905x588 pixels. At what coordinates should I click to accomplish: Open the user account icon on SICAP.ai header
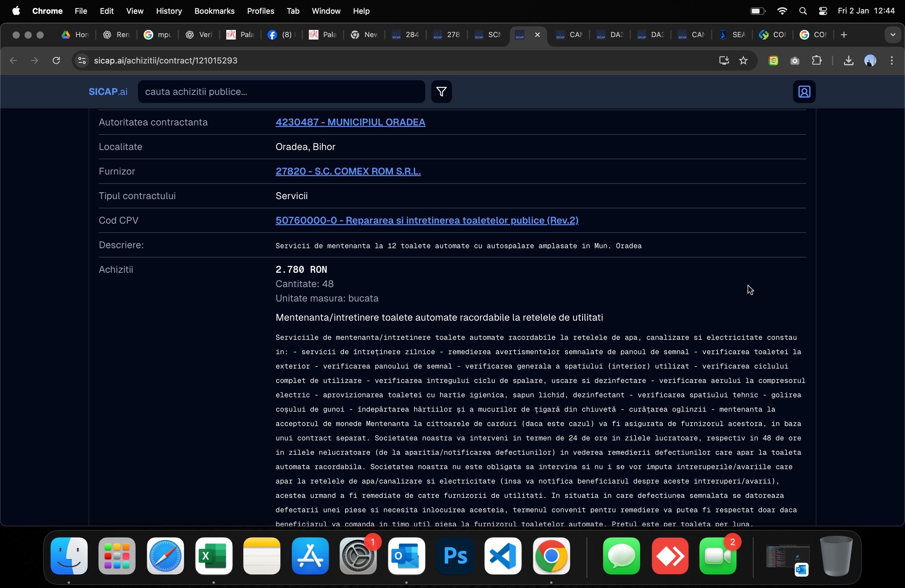[x=804, y=92]
